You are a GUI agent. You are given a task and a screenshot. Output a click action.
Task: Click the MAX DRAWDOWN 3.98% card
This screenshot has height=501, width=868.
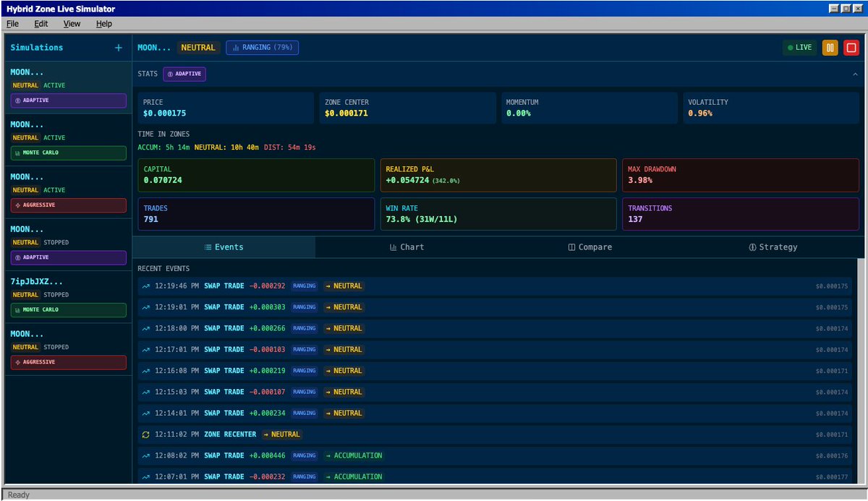click(x=741, y=175)
